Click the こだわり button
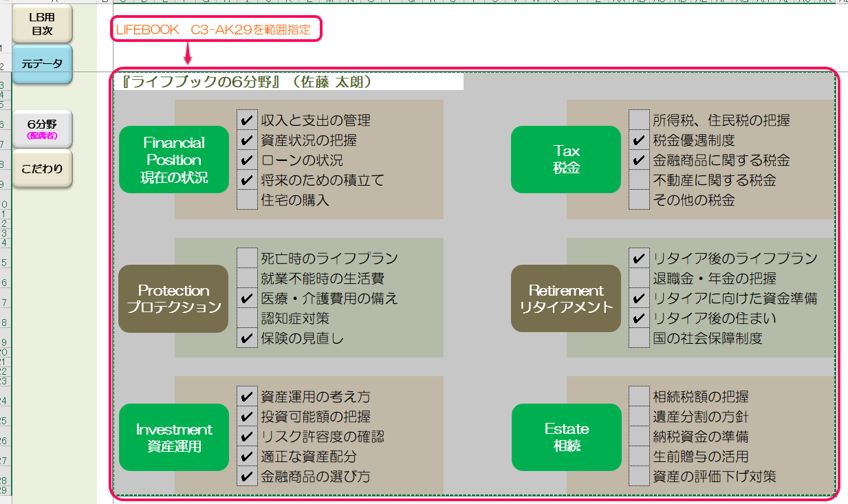 [42, 167]
